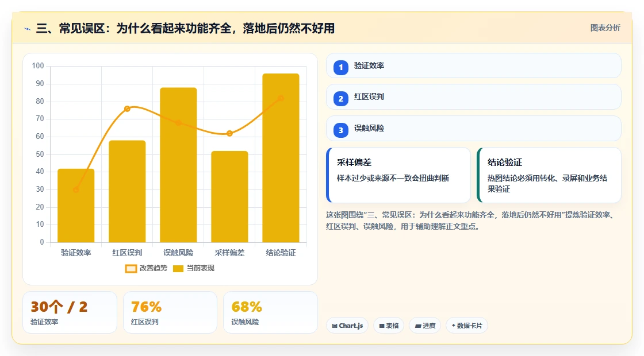Click the 误触风险 x-axis label
Image resolution: width=644 pixels, height=356 pixels.
(x=178, y=253)
